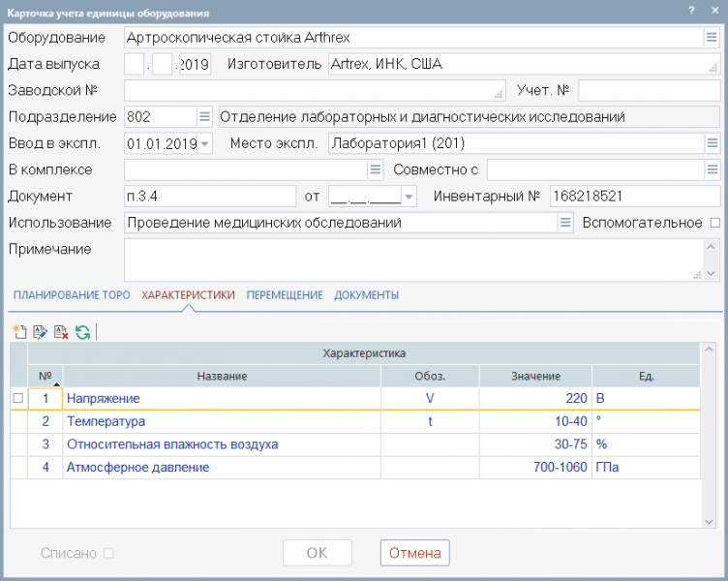Click the Ед. column header

point(647,376)
